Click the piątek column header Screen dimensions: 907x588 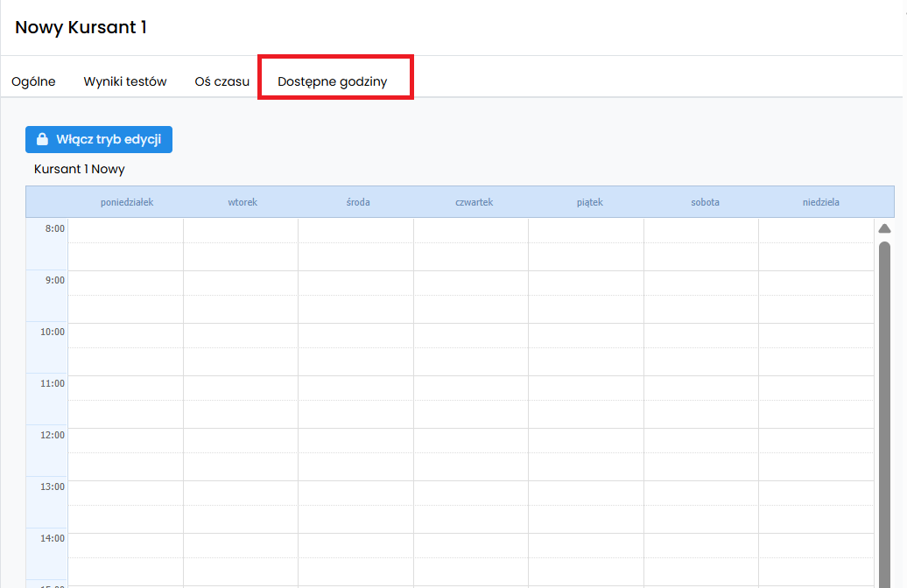[589, 202]
